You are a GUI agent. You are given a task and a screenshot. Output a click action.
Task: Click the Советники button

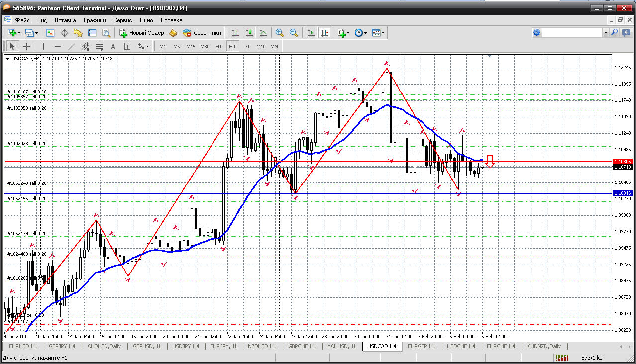point(202,33)
